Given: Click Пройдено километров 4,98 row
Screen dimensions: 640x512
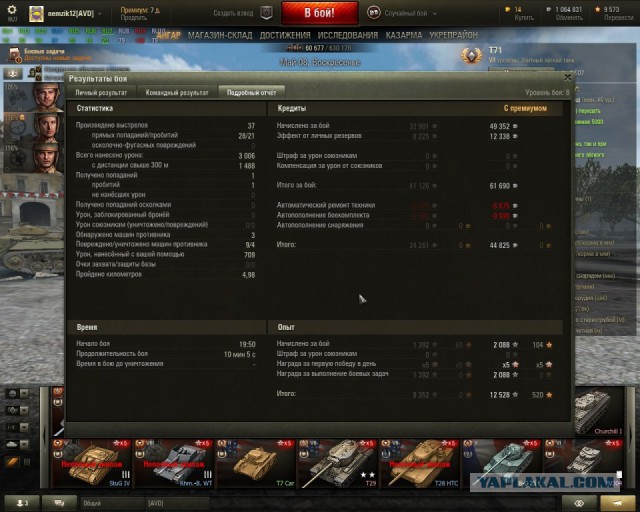Looking at the screenshot, I should [165, 274].
